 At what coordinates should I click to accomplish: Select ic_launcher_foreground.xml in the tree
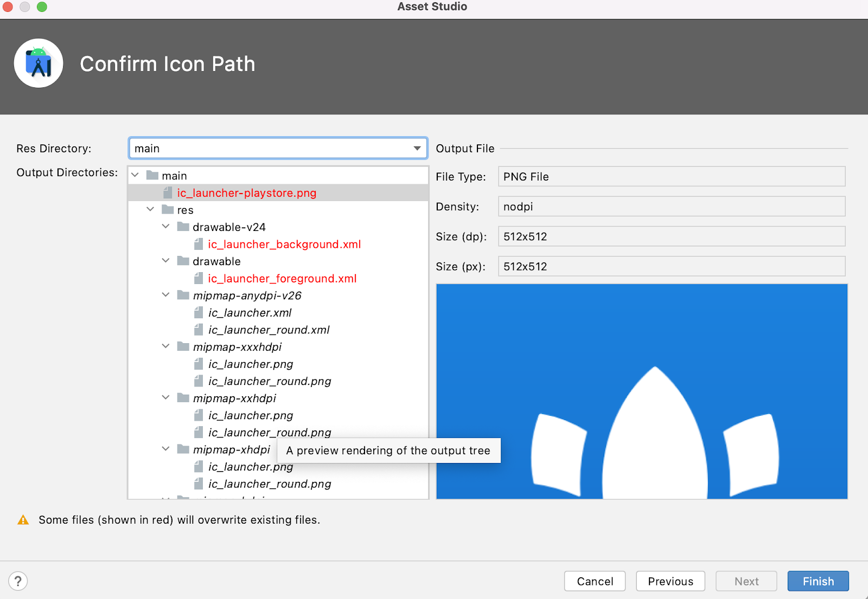tap(282, 279)
